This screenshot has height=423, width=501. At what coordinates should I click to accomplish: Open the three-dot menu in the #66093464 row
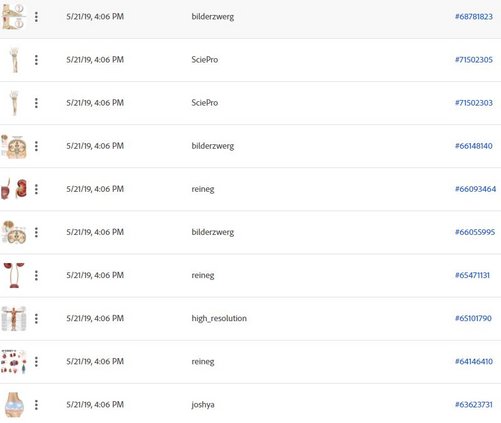[36, 189]
